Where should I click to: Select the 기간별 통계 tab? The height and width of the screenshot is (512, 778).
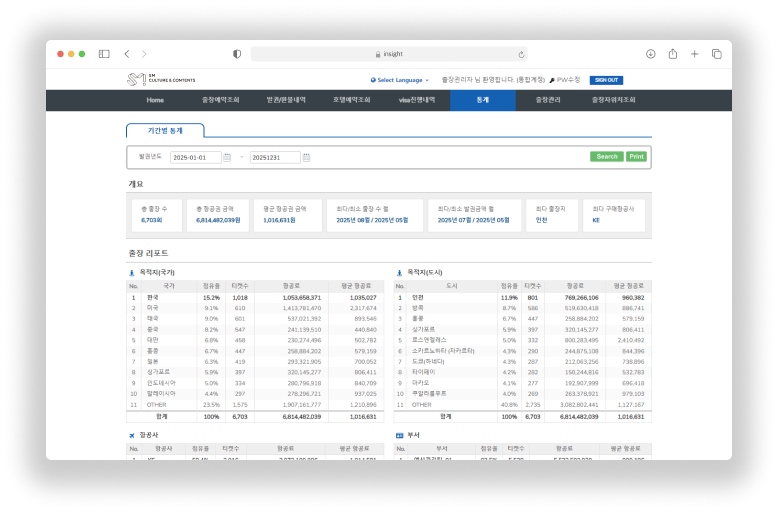(165, 131)
